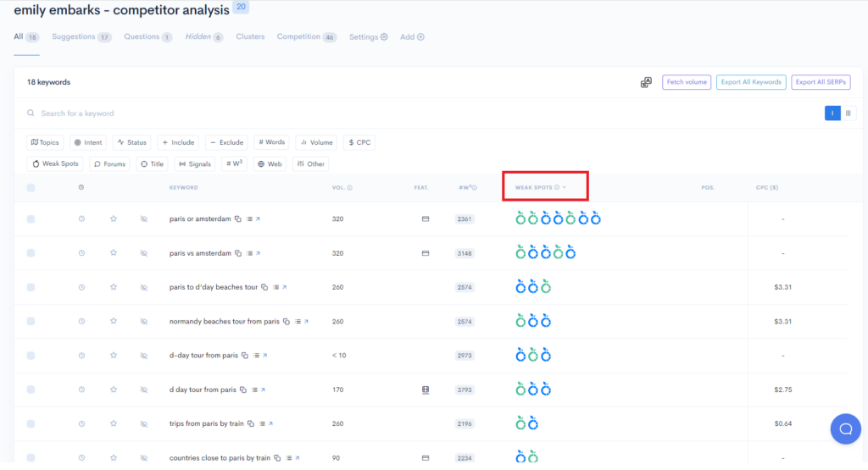This screenshot has height=470, width=868.
Task: Open the Competition tab
Action: (298, 37)
